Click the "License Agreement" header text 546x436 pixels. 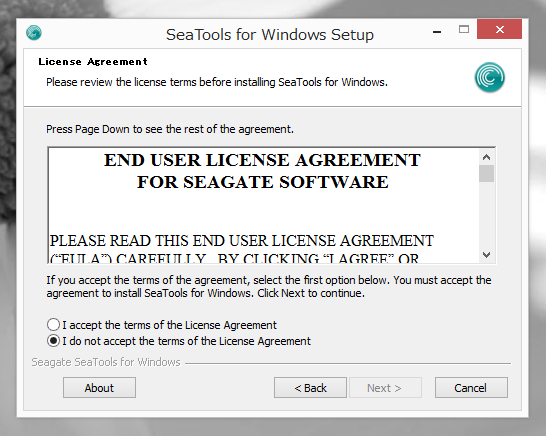93,62
